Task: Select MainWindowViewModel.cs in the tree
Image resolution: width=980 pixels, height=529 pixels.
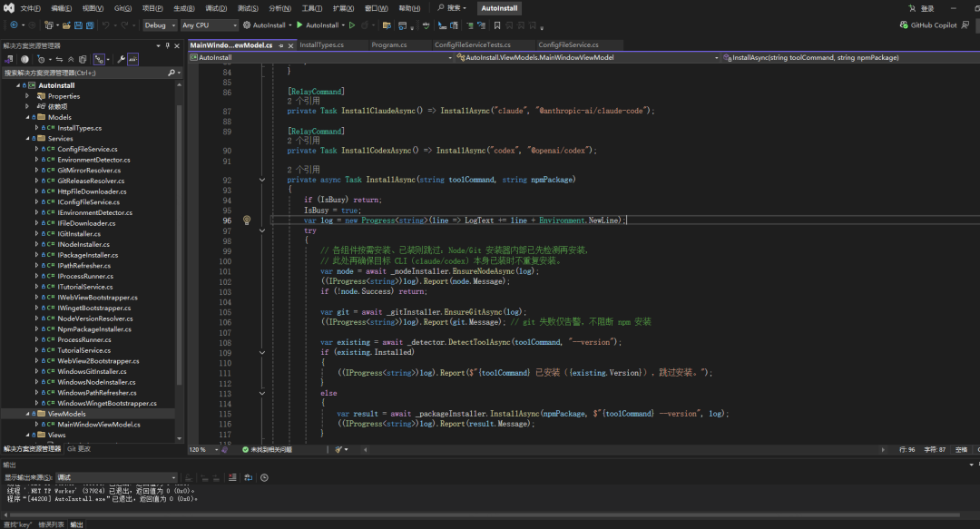Action: [x=99, y=425]
